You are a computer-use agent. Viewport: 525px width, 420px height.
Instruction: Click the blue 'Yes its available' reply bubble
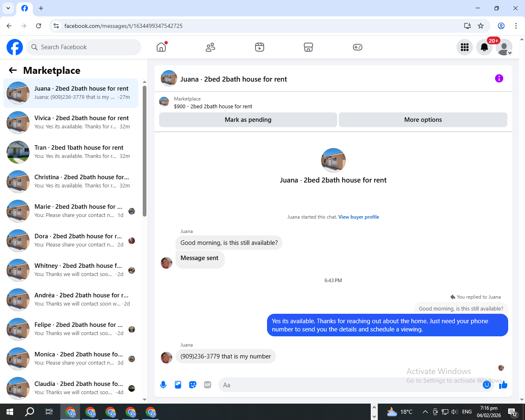point(388,325)
